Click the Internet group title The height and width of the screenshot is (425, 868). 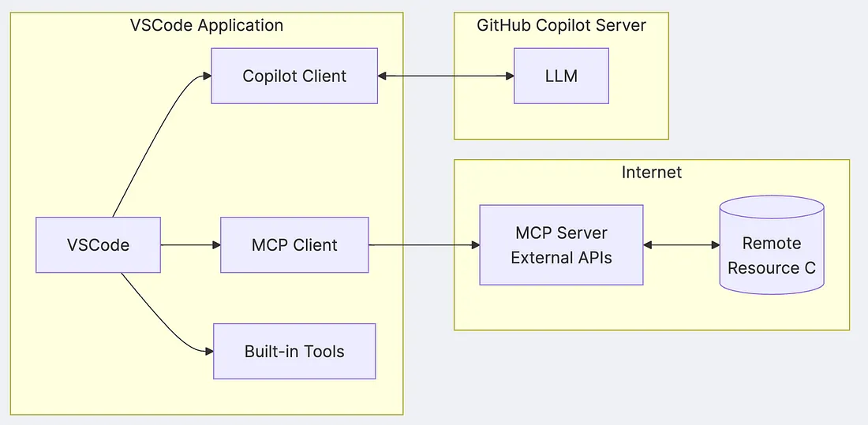click(652, 172)
